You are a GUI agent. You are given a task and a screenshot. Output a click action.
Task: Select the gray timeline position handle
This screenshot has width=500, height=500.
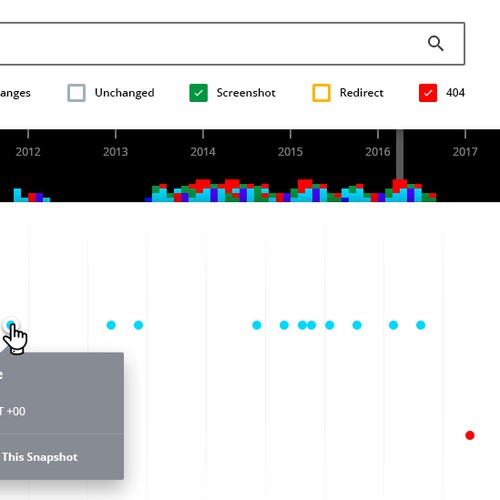click(x=400, y=155)
